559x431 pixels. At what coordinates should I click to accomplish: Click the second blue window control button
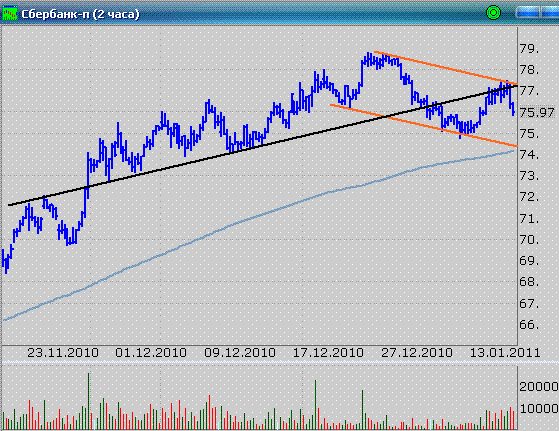550,13
